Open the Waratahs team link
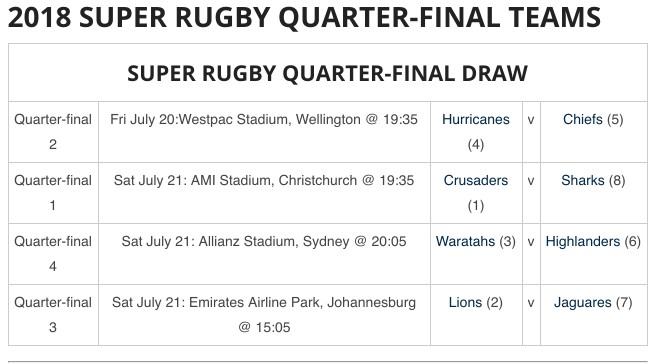 click(465, 242)
